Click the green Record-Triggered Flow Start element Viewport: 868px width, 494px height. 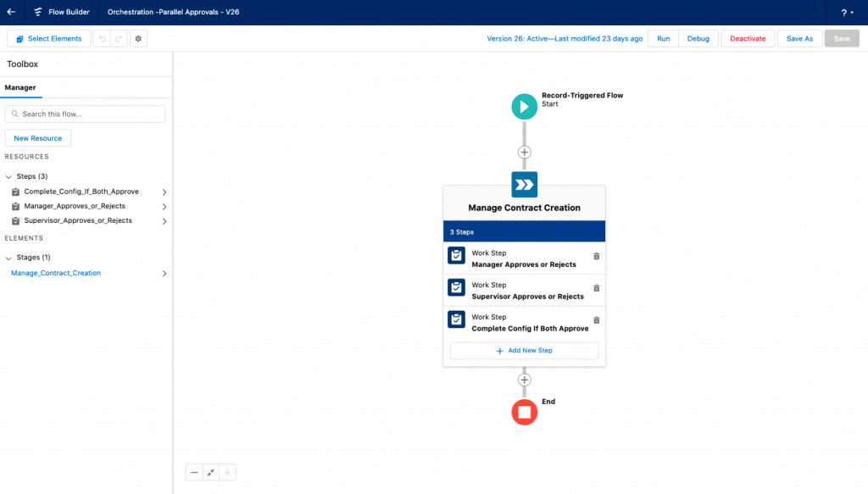coord(524,106)
